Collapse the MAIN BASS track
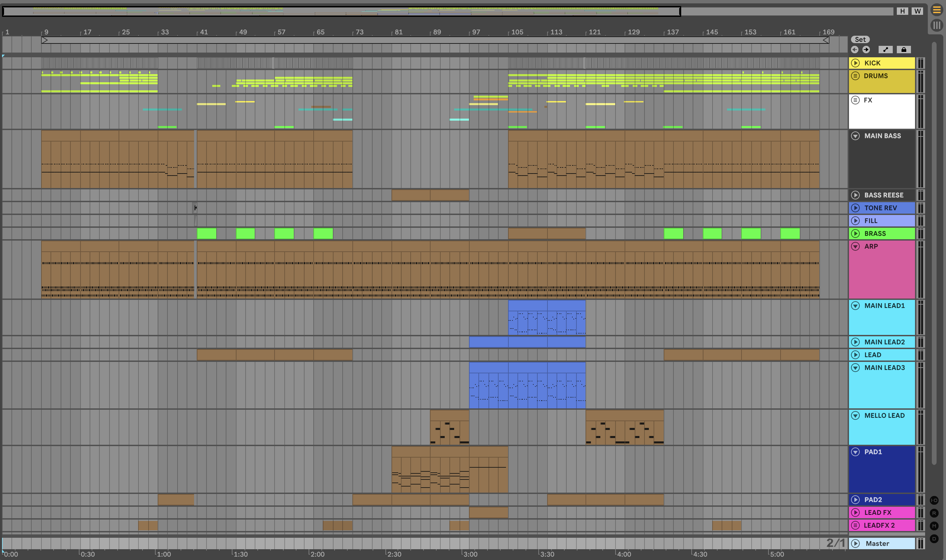Screen dimensions: 946x560 [x=855, y=136]
